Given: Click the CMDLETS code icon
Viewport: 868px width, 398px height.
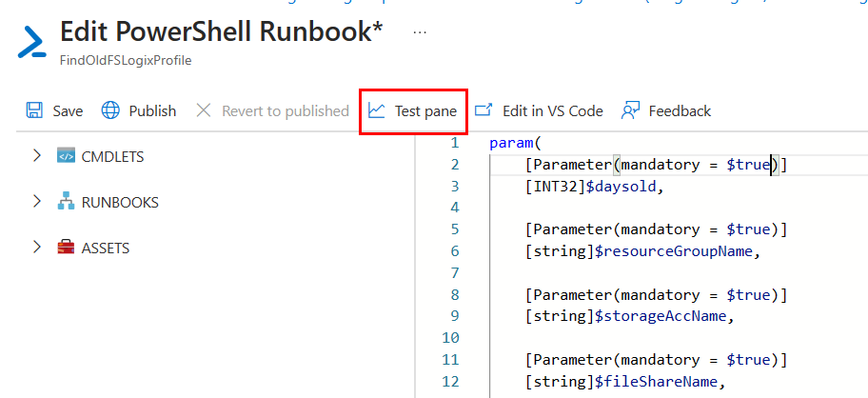Looking at the screenshot, I should coord(66,156).
